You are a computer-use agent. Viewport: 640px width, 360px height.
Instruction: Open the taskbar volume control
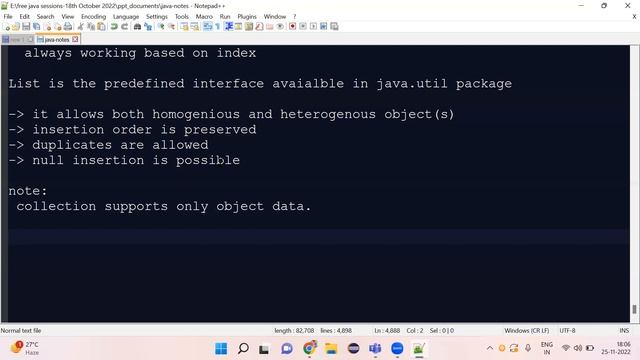click(578, 348)
